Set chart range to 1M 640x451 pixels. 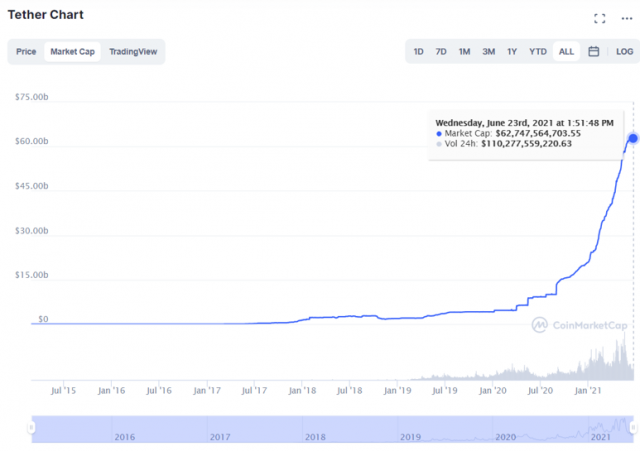(464, 52)
